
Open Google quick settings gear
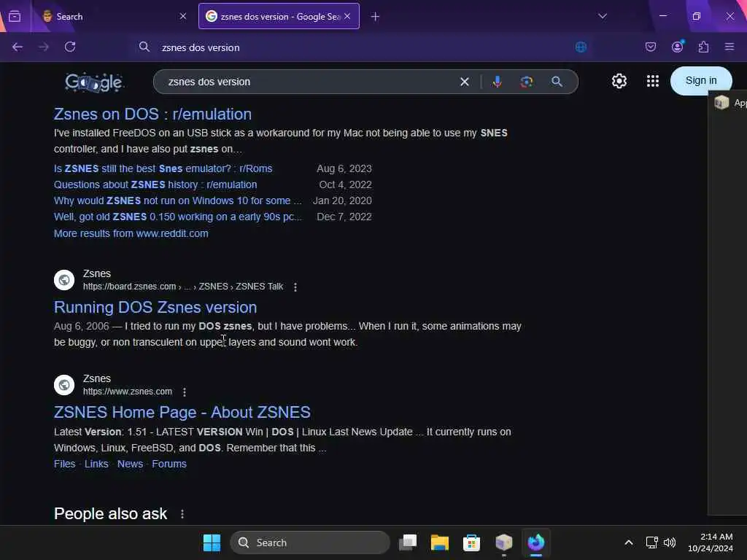click(x=619, y=81)
